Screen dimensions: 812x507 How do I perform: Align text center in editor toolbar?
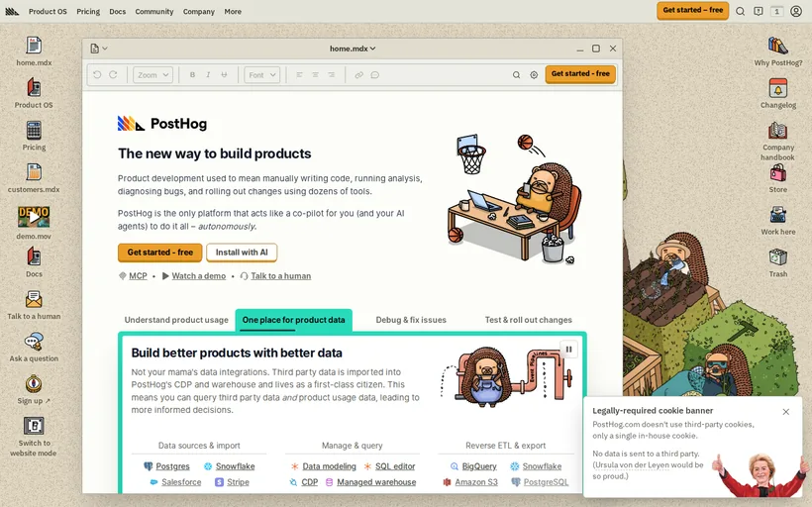coord(315,74)
